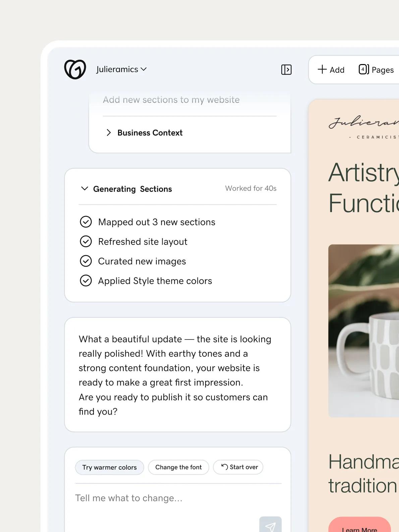Select the Change the font suggestion
399x532 pixels.
(178, 467)
